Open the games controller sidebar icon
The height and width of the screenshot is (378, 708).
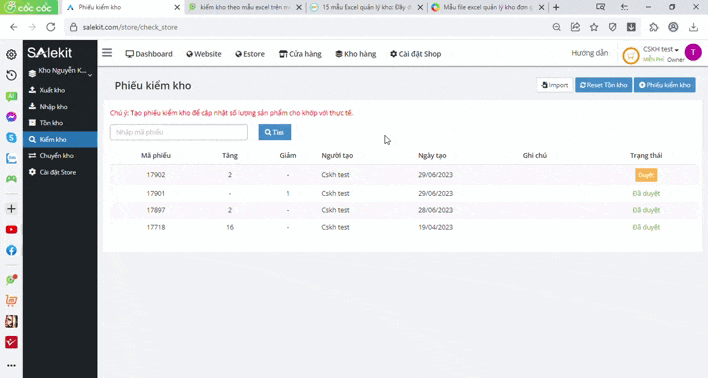(x=11, y=179)
